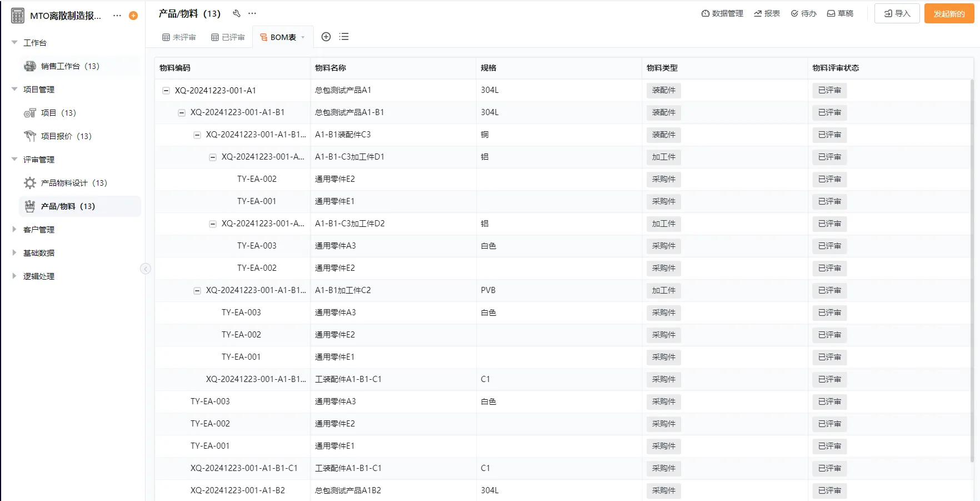The image size is (980, 501).
Task: Open the ellipsis menu next to MTO离散制造报价
Action: point(117,16)
